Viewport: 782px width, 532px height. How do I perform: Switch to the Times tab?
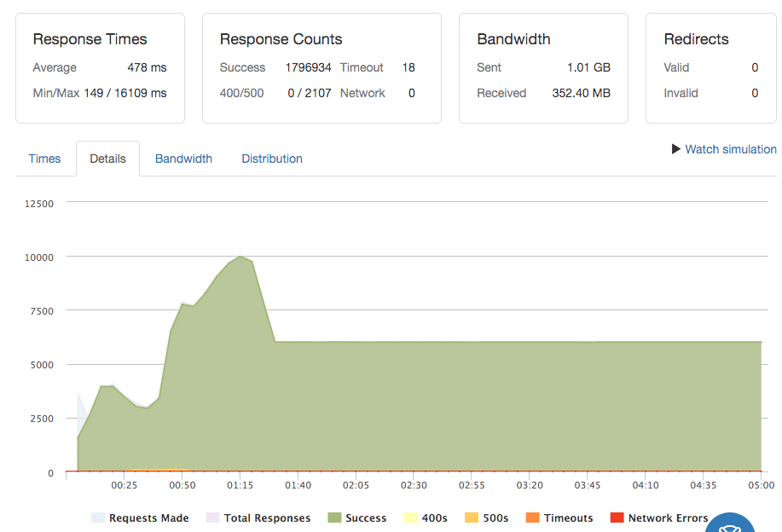click(44, 159)
